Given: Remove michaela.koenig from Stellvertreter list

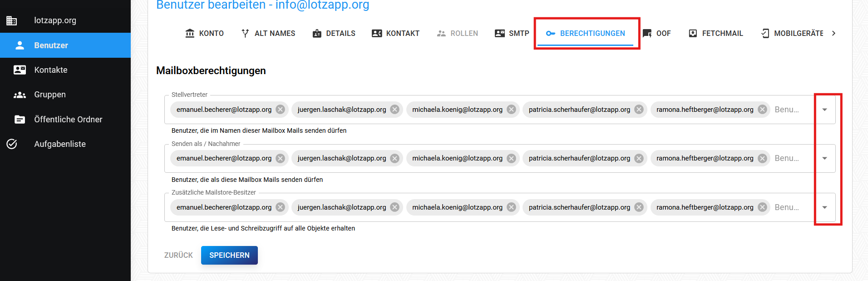Looking at the screenshot, I should click(x=511, y=110).
